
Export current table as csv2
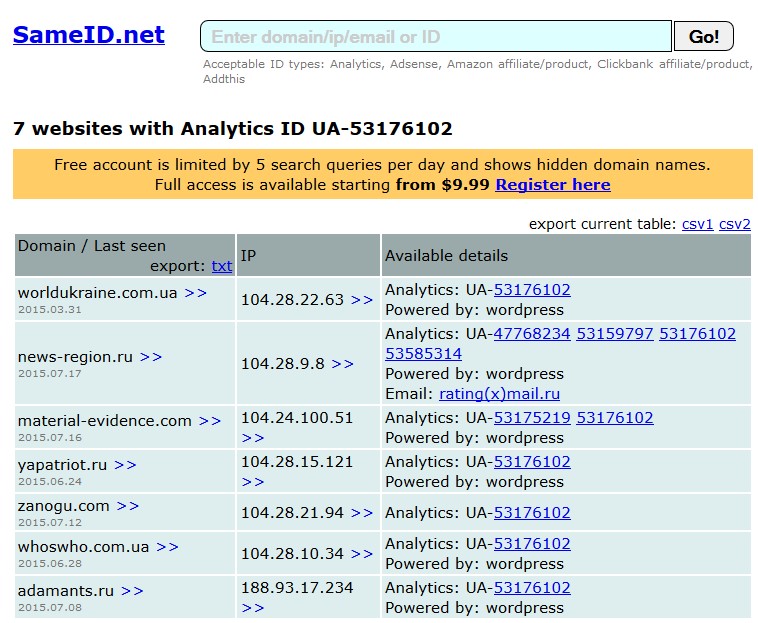[x=734, y=224]
